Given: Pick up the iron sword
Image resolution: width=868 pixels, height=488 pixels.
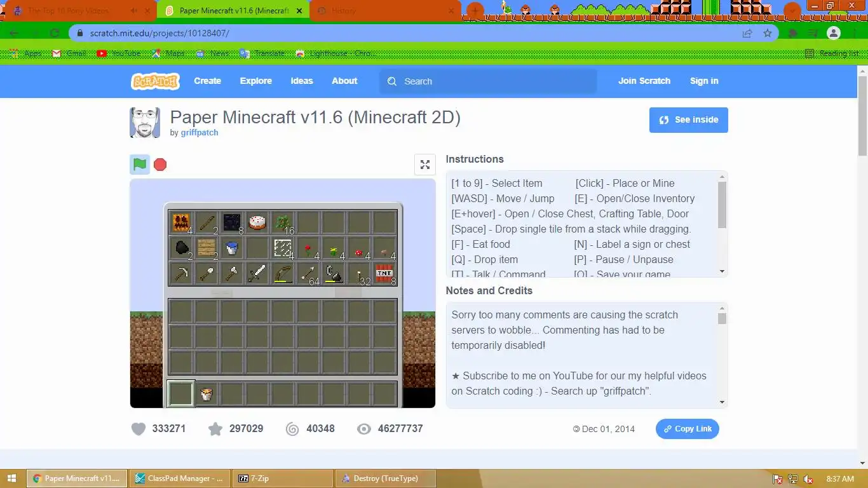Looking at the screenshot, I should click(257, 274).
